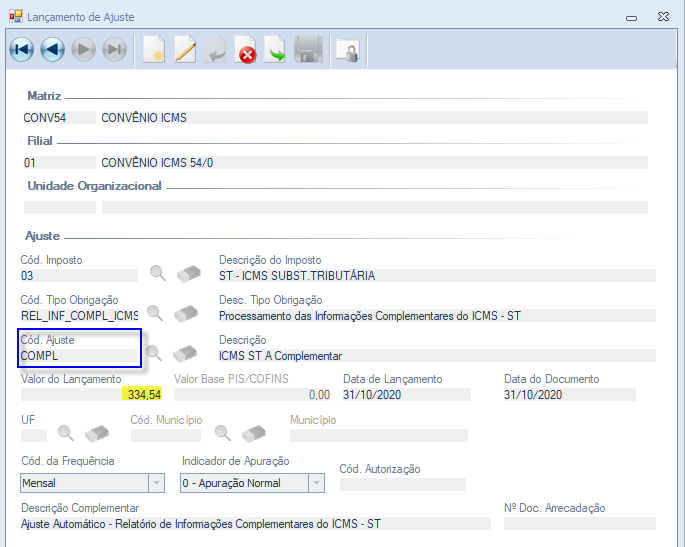
Task: Click the Valor Base PIS/COFINS field
Action: [x=252, y=395]
